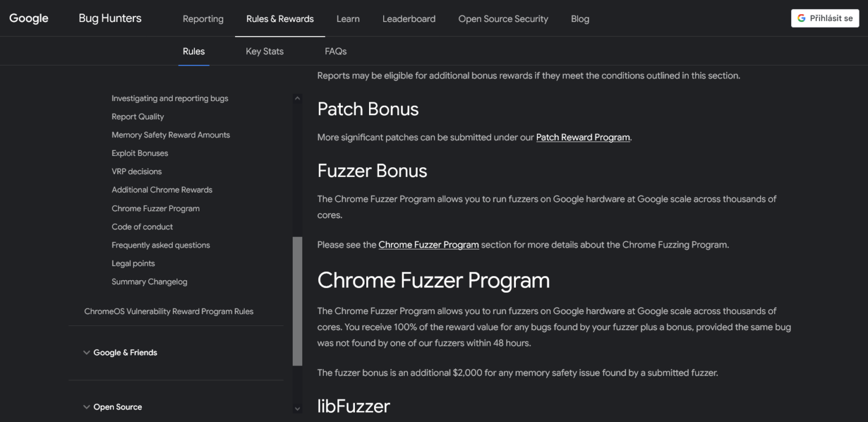This screenshot has width=868, height=422.
Task: Open Code of conduct section
Action: tap(142, 227)
